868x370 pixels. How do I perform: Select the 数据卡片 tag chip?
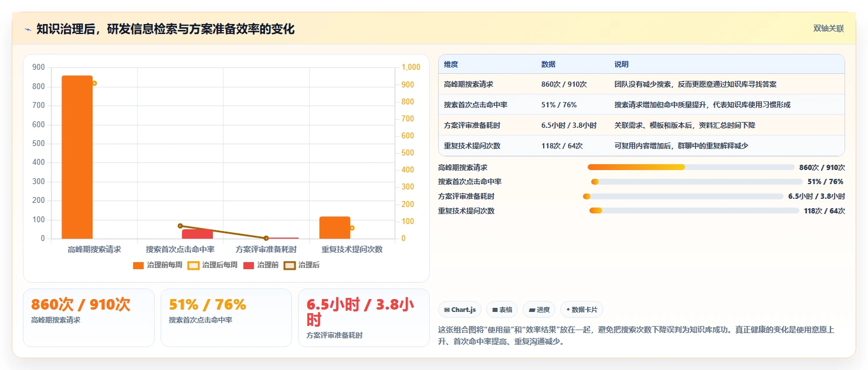(x=581, y=310)
